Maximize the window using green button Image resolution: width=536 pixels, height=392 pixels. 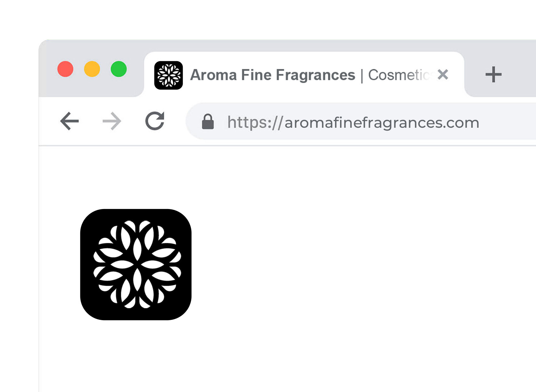[119, 69]
